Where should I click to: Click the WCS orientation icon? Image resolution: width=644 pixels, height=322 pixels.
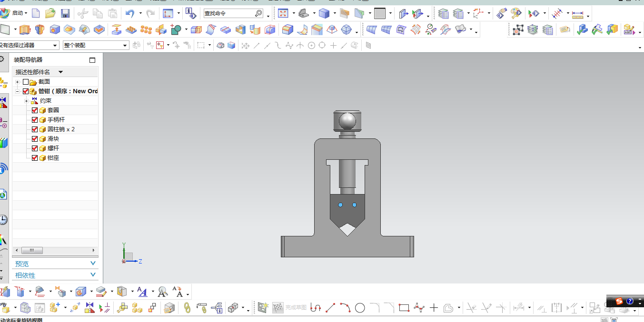(478, 13)
